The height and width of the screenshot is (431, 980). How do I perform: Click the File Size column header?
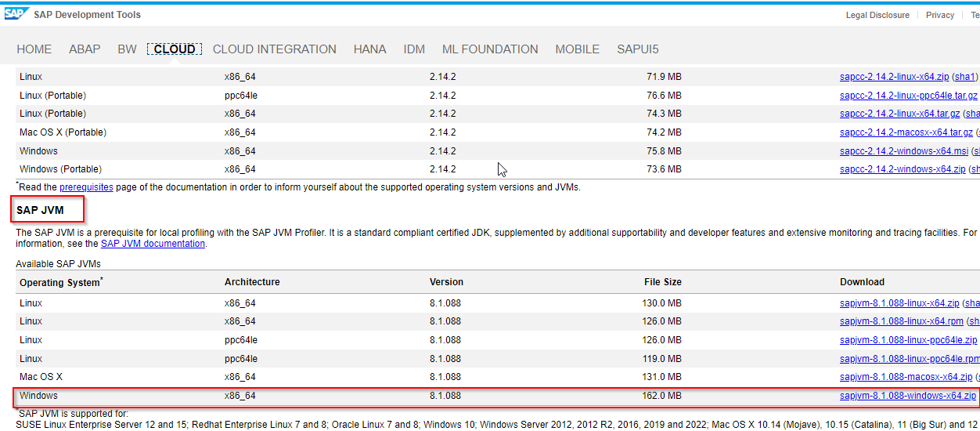(x=663, y=282)
